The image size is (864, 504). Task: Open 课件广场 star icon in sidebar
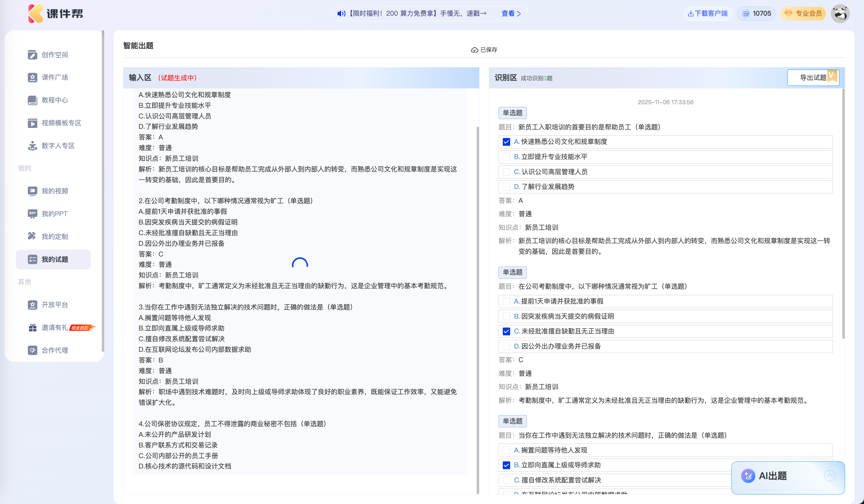point(32,78)
